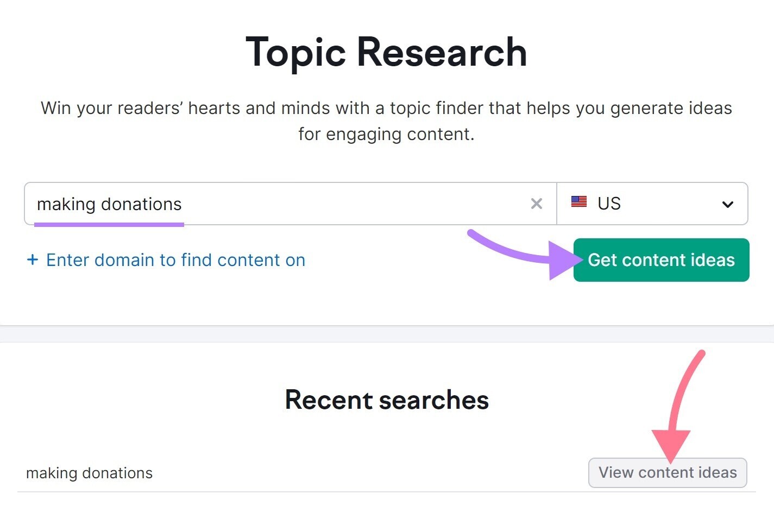Clear the topic field with the X icon
The width and height of the screenshot is (774, 532).
coord(536,204)
